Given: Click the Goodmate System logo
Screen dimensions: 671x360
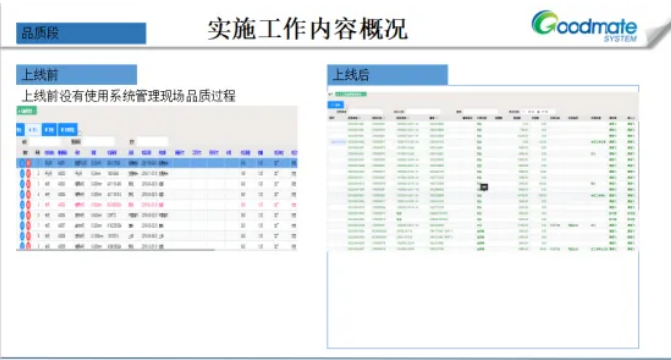Looking at the screenshot, I should [x=584, y=26].
